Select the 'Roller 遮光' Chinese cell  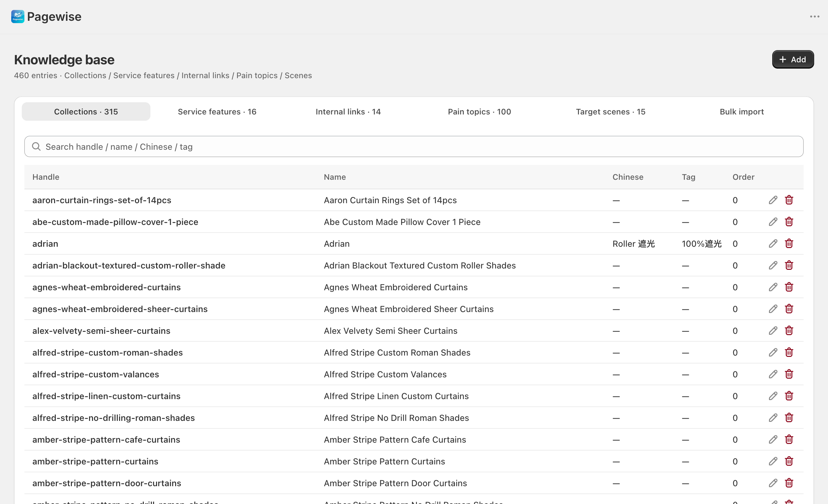coord(633,244)
